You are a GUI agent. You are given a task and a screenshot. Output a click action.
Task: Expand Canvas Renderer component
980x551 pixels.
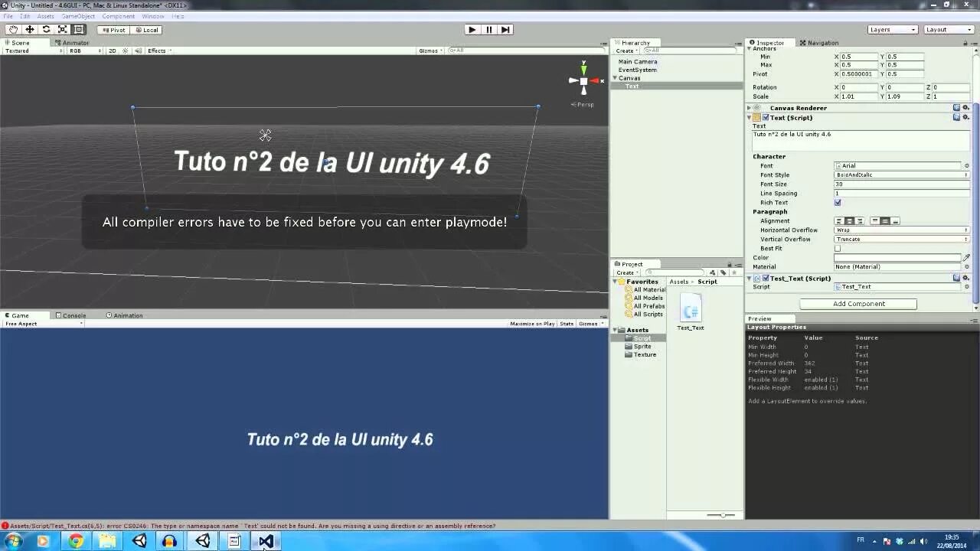tap(750, 108)
